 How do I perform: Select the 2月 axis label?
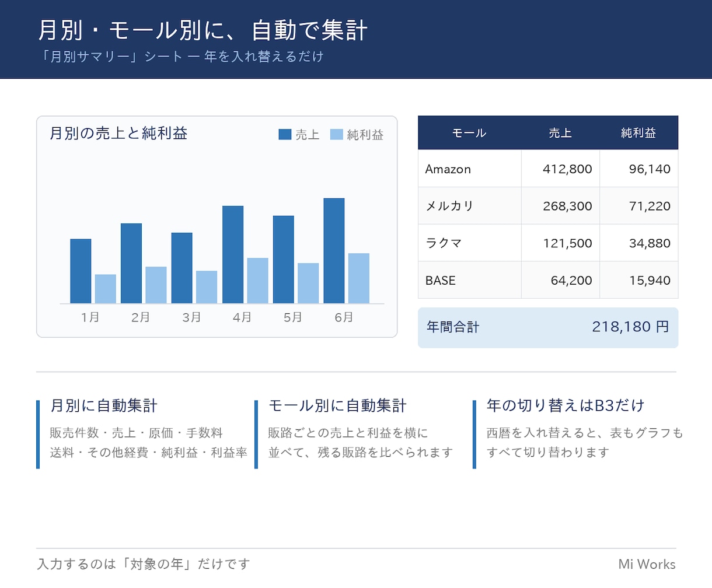point(141,317)
